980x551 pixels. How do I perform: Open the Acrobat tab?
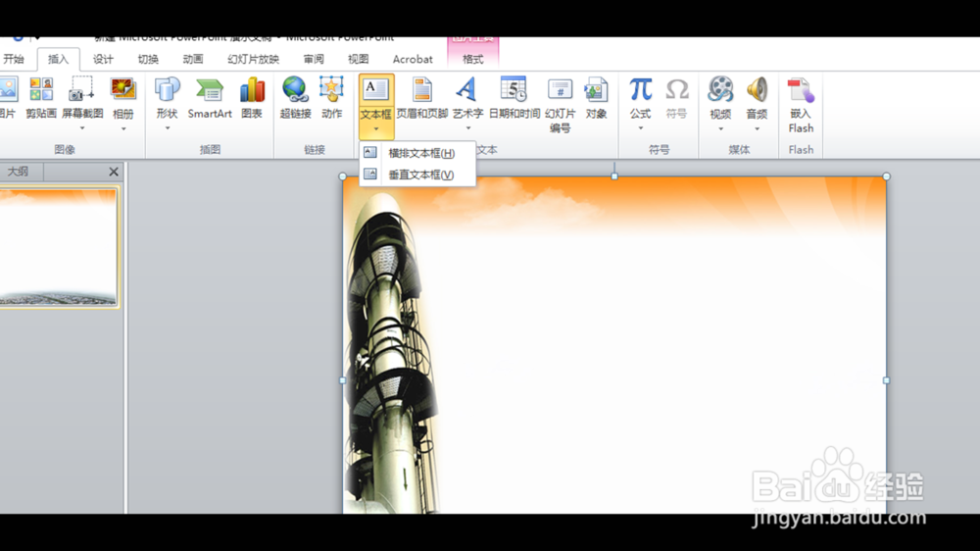[x=413, y=59]
